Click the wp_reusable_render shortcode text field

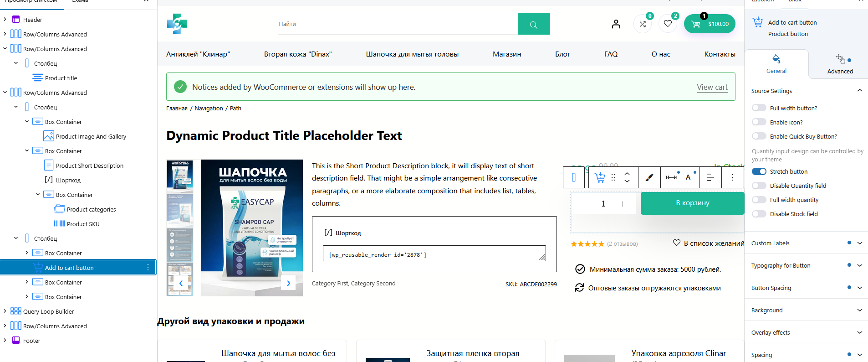coord(434,253)
